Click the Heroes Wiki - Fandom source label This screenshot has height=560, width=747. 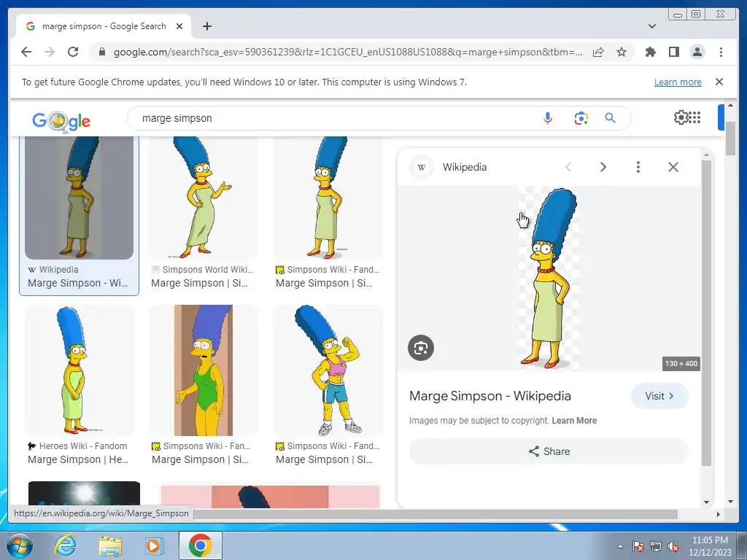(x=83, y=446)
